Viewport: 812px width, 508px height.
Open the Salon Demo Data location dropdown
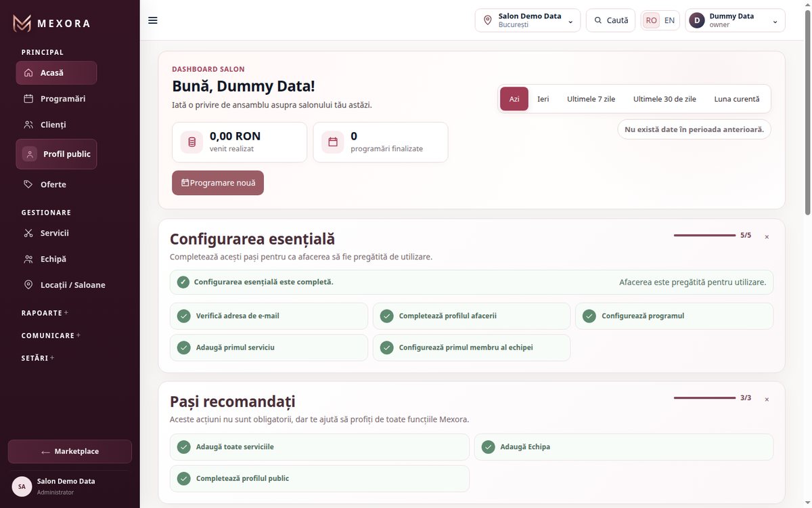(528, 20)
